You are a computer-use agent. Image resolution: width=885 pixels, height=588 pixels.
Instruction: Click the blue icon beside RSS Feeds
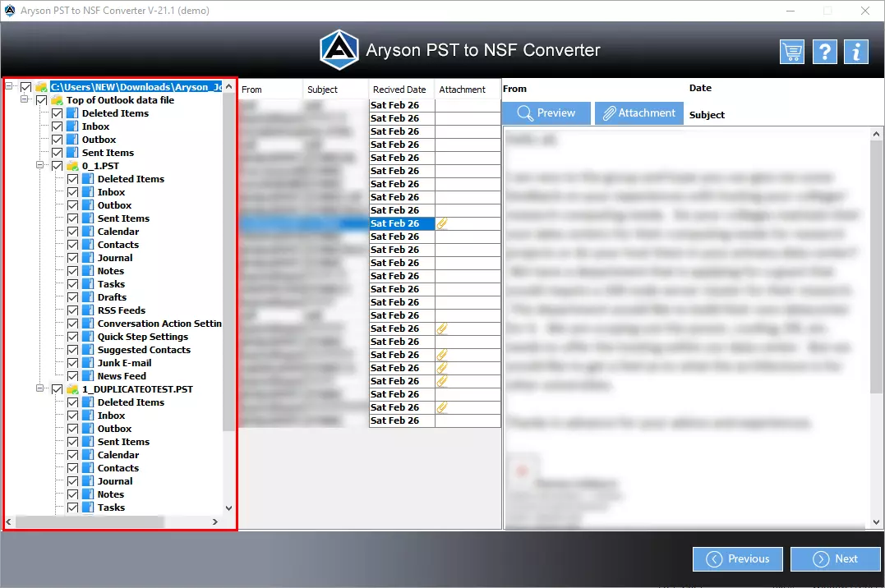pyautogui.click(x=87, y=310)
